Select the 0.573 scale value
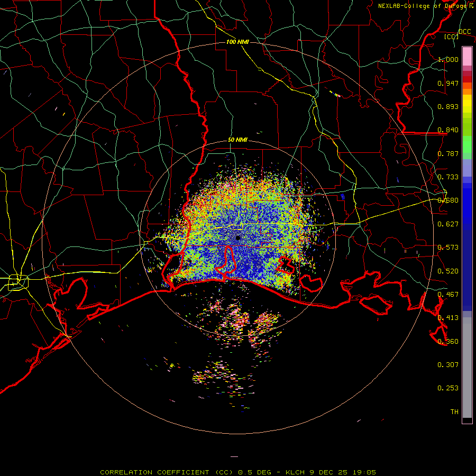 tap(448, 248)
